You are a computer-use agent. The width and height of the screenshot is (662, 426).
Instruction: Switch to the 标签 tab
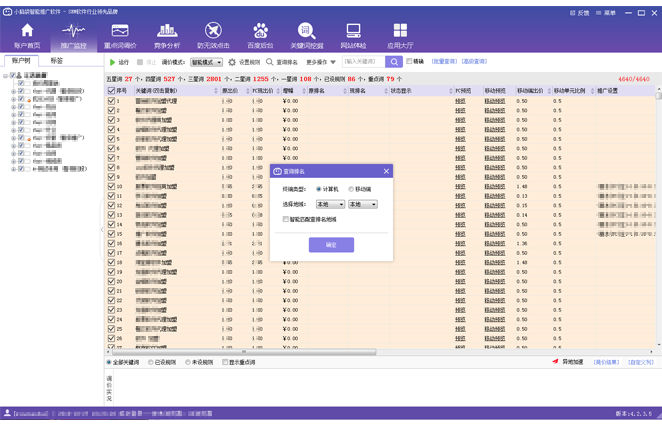point(56,61)
